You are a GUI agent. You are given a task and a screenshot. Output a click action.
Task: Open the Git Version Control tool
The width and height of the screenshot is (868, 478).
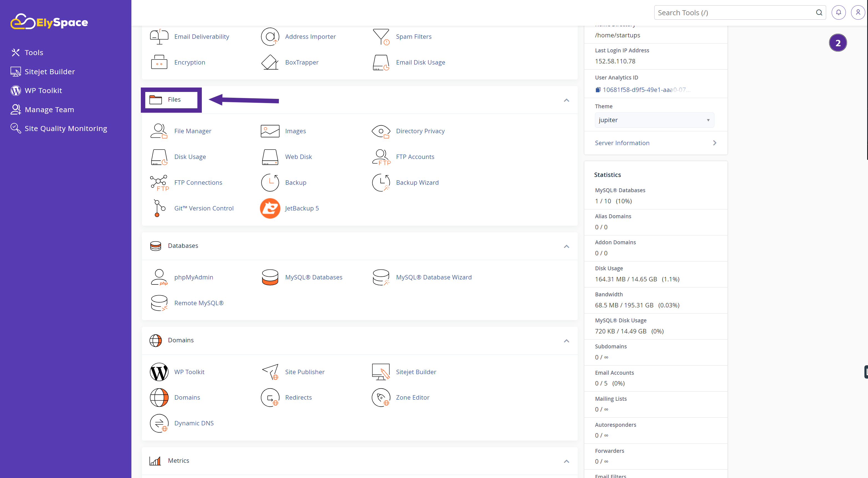point(204,208)
